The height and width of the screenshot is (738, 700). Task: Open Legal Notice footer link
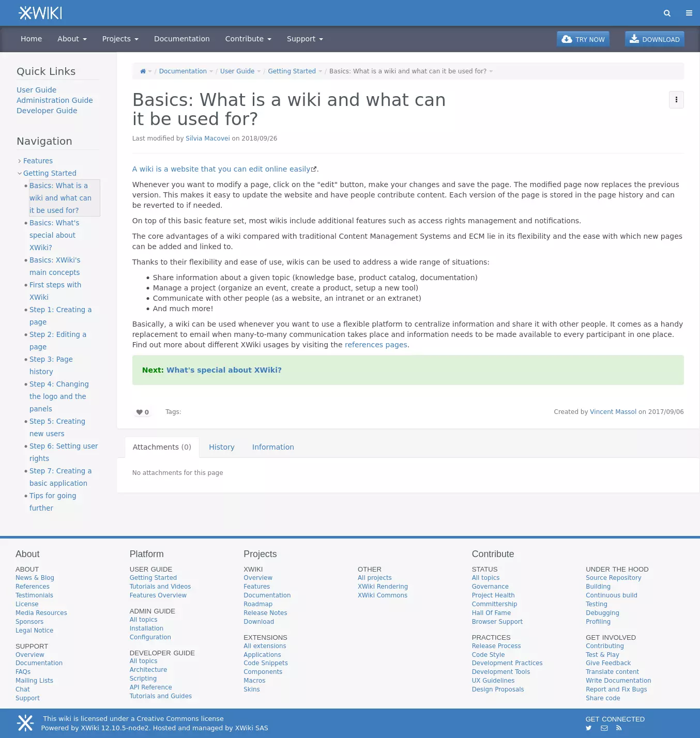34,631
